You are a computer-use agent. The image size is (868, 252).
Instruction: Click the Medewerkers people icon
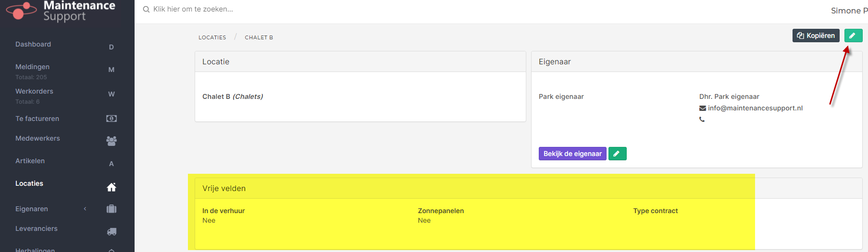pos(112,141)
